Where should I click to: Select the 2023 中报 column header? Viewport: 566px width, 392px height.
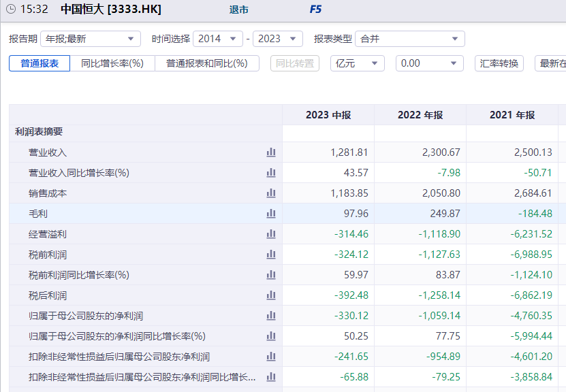point(328,115)
